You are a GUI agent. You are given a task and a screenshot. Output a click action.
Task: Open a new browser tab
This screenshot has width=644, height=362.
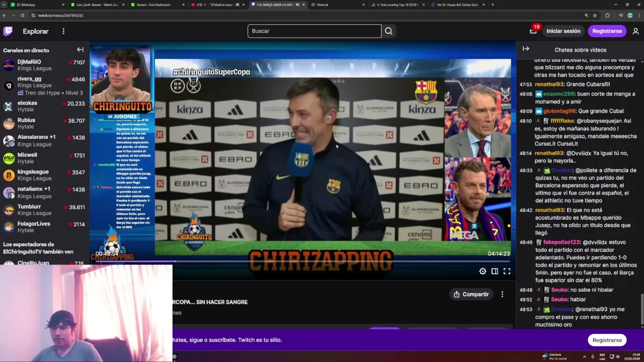pyautogui.click(x=493, y=5)
